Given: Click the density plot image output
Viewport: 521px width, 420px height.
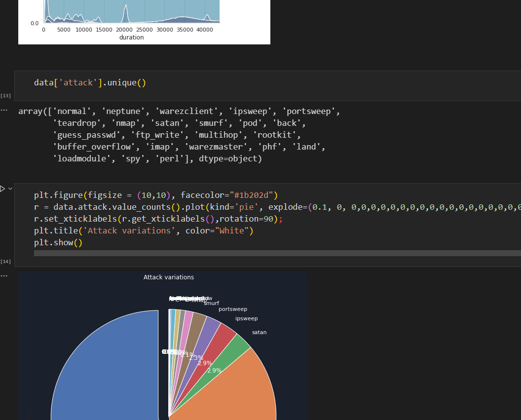Looking at the screenshot, I should [x=144, y=22].
